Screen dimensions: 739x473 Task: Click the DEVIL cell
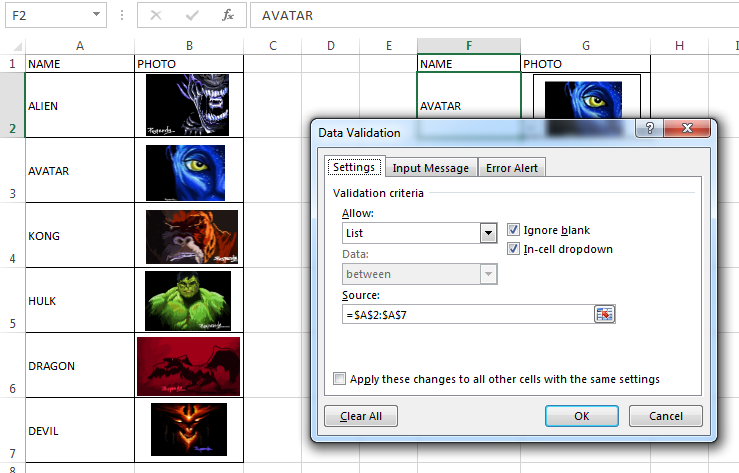[80, 430]
